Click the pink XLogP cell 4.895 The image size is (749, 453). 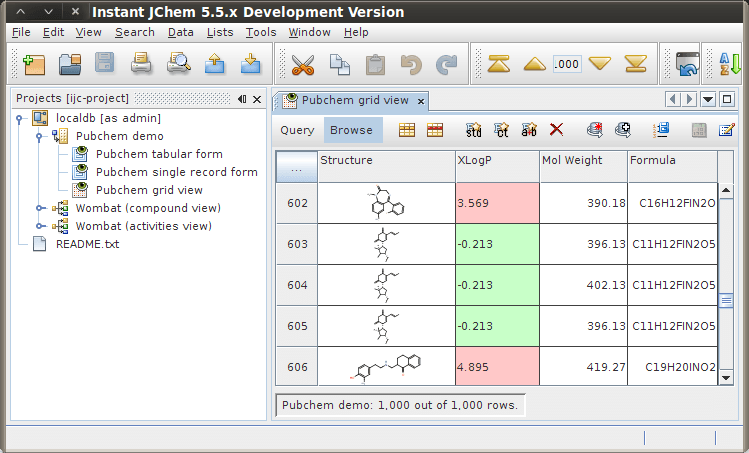495,367
